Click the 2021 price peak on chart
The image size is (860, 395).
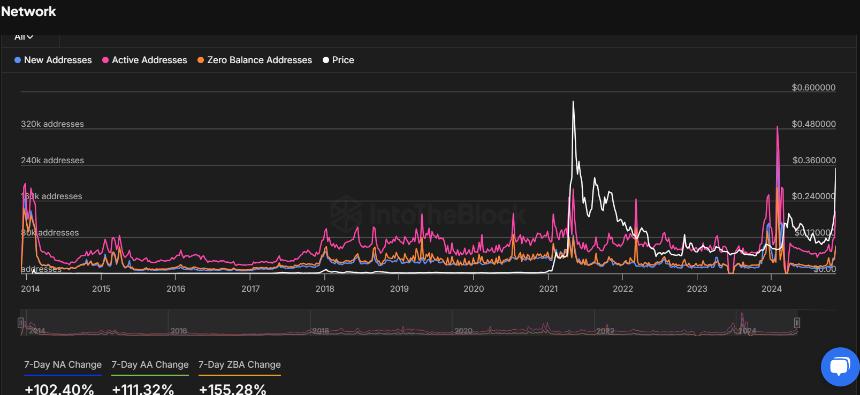[x=573, y=103]
